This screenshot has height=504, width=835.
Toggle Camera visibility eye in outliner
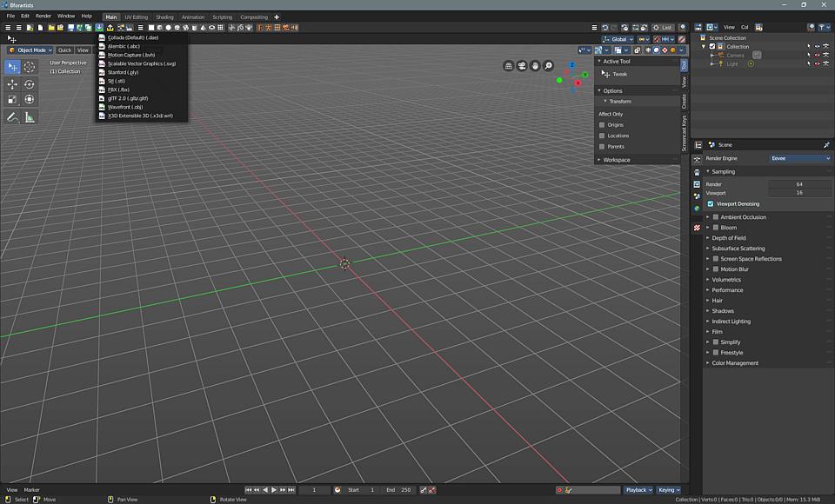coord(817,55)
